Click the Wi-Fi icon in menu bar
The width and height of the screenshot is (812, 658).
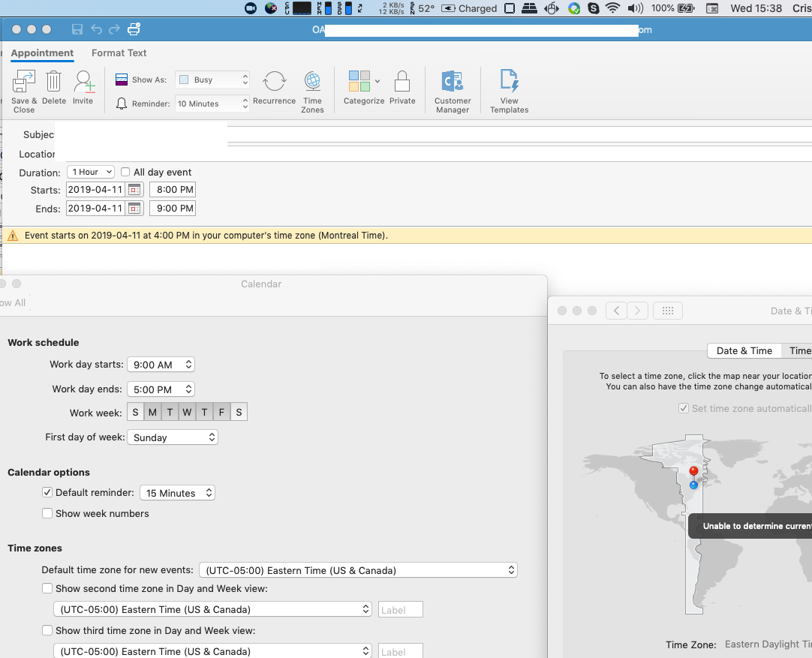coord(612,8)
